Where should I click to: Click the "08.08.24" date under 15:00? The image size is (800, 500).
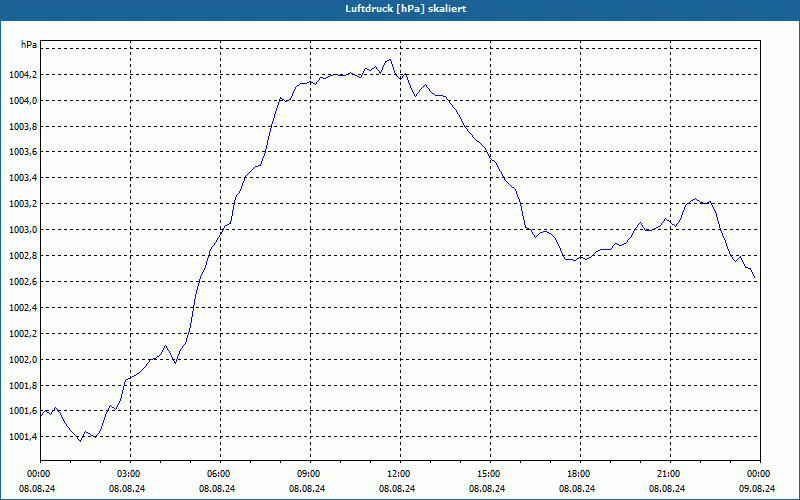[x=487, y=488]
